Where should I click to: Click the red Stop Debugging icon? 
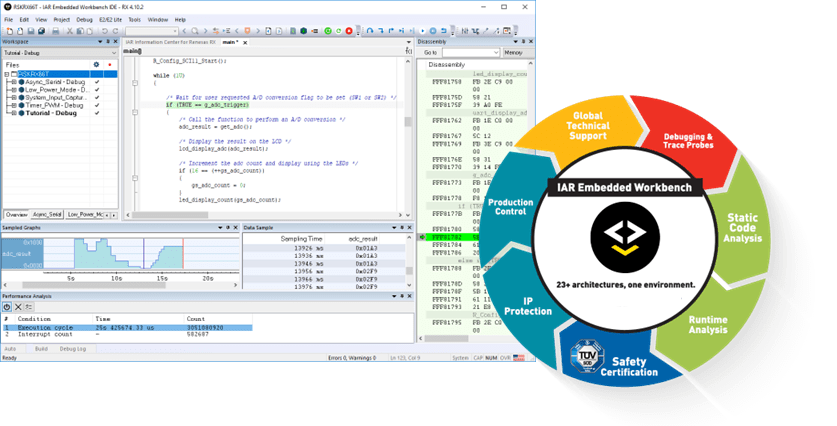349,31
